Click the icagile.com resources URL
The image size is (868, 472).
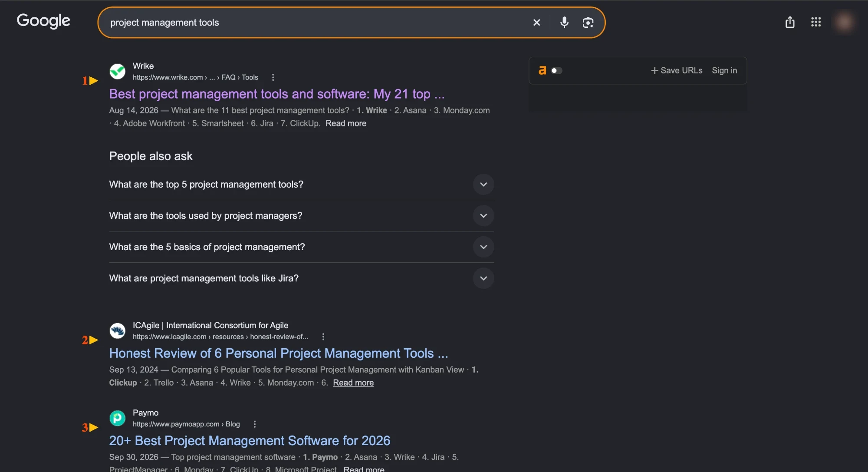(220, 337)
